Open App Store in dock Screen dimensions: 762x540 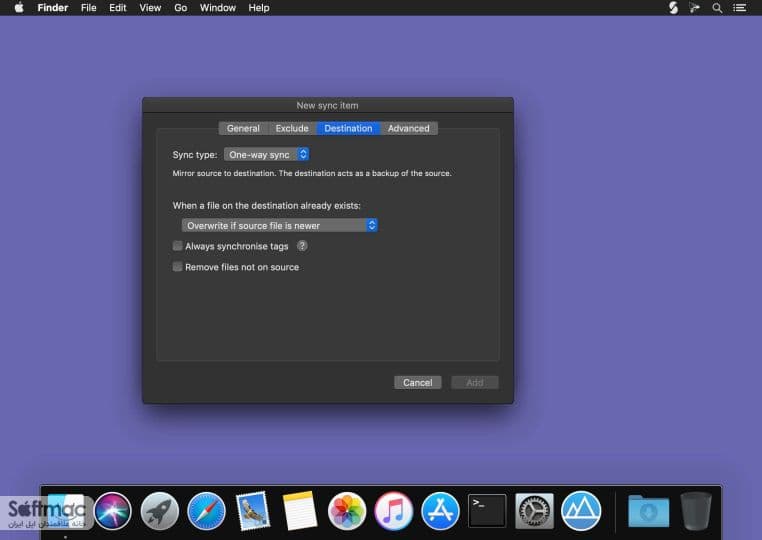[440, 511]
